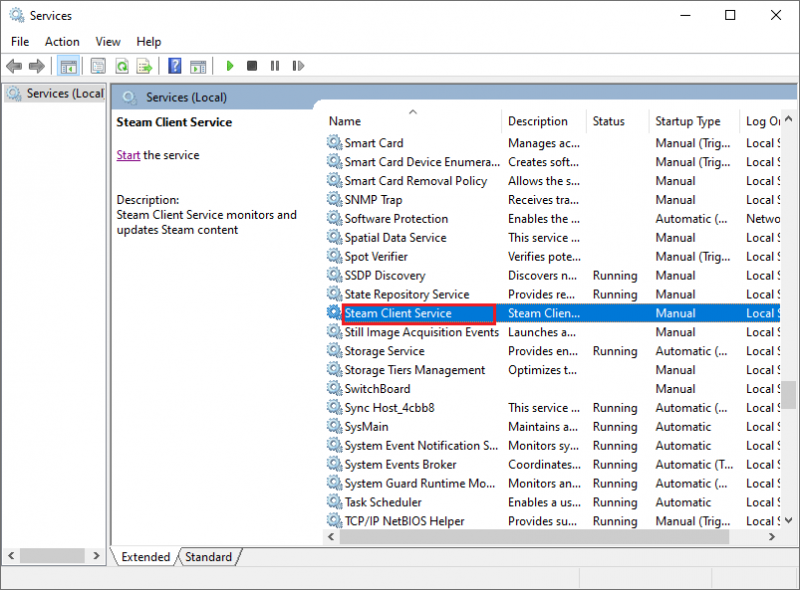Open the Help menu
Screen dimensions: 800x590
click(x=148, y=41)
